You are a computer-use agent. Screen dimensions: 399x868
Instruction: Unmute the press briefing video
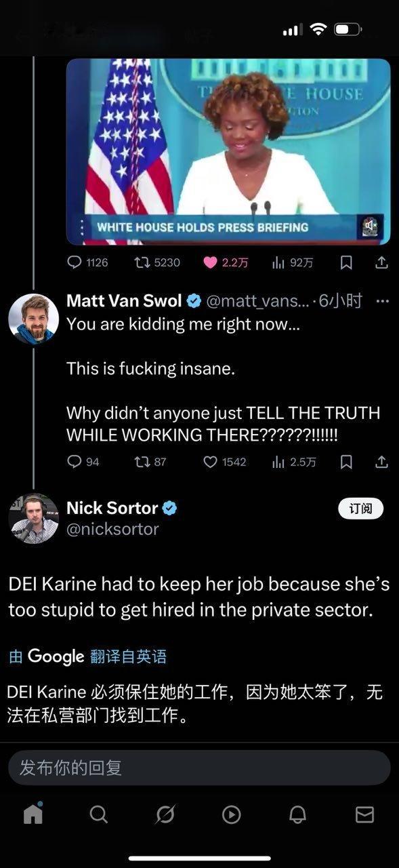[370, 226]
